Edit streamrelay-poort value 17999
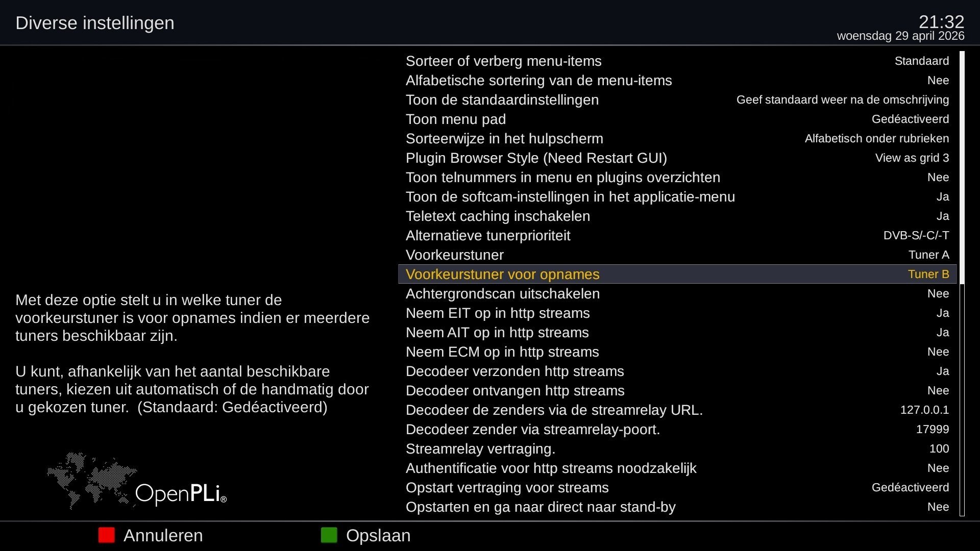 tap(932, 430)
